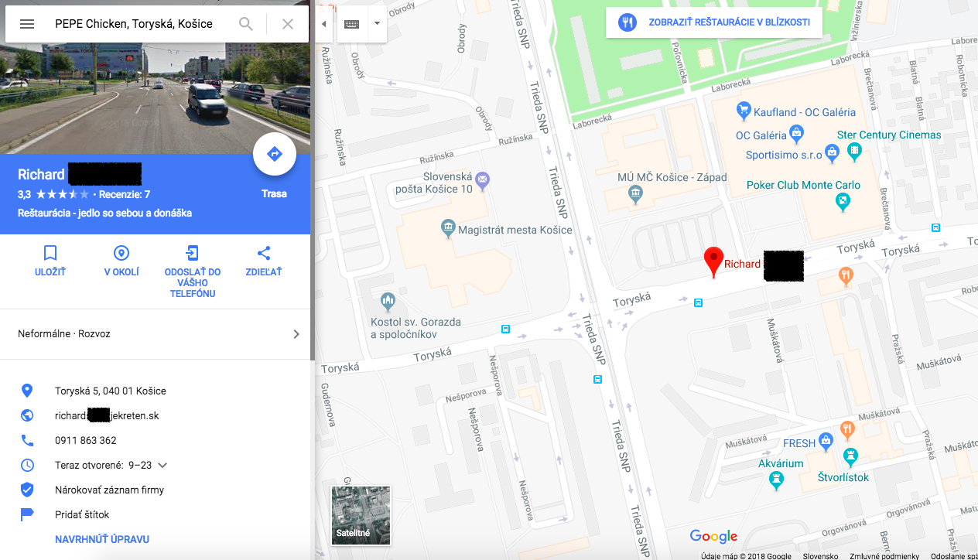Collapse the side panel with arrow toggle

tap(323, 24)
